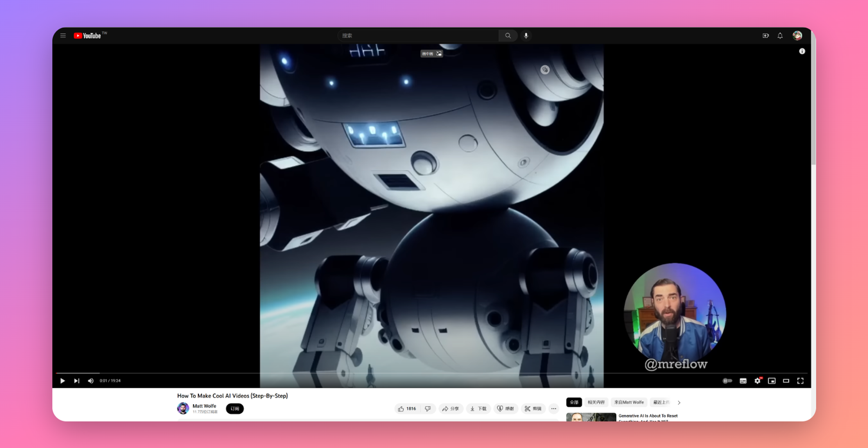Skip to the next video
868x448 pixels.
point(77,381)
